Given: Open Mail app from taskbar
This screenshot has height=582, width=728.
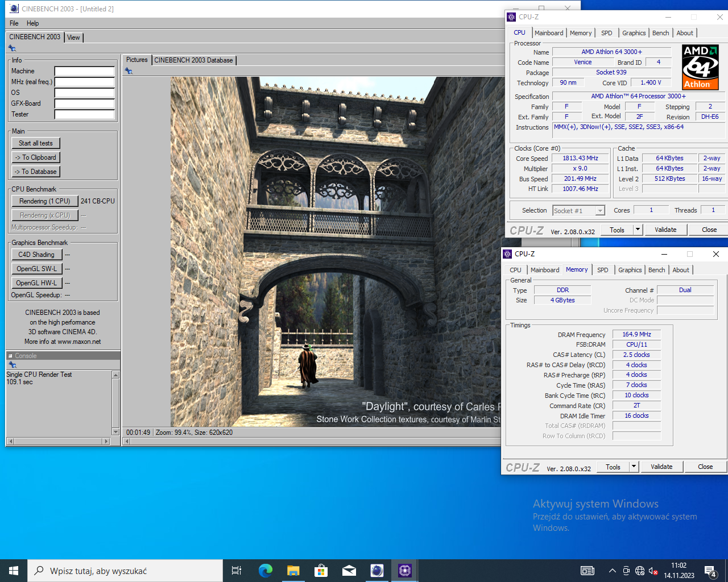Looking at the screenshot, I should [349, 571].
